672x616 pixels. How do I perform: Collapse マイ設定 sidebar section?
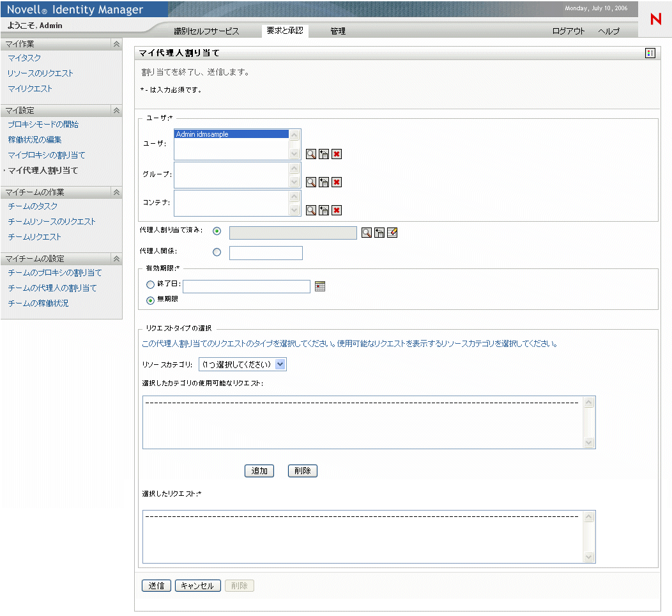tap(116, 111)
